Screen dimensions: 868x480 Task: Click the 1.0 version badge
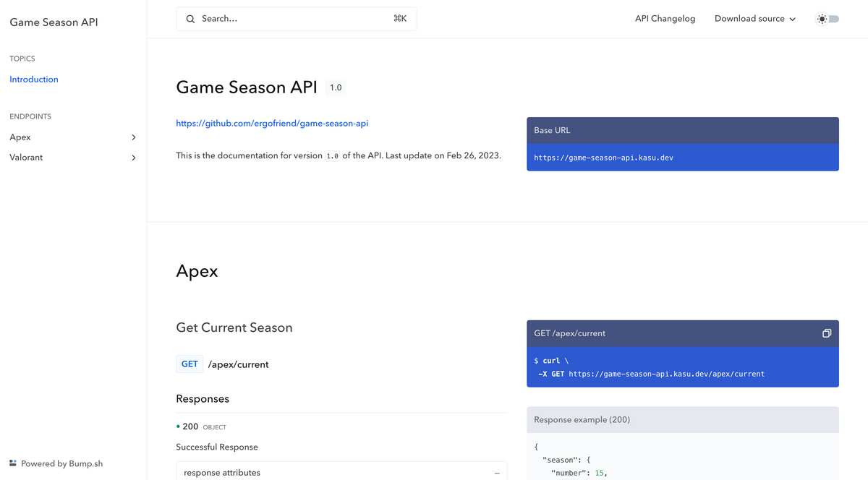(x=336, y=87)
